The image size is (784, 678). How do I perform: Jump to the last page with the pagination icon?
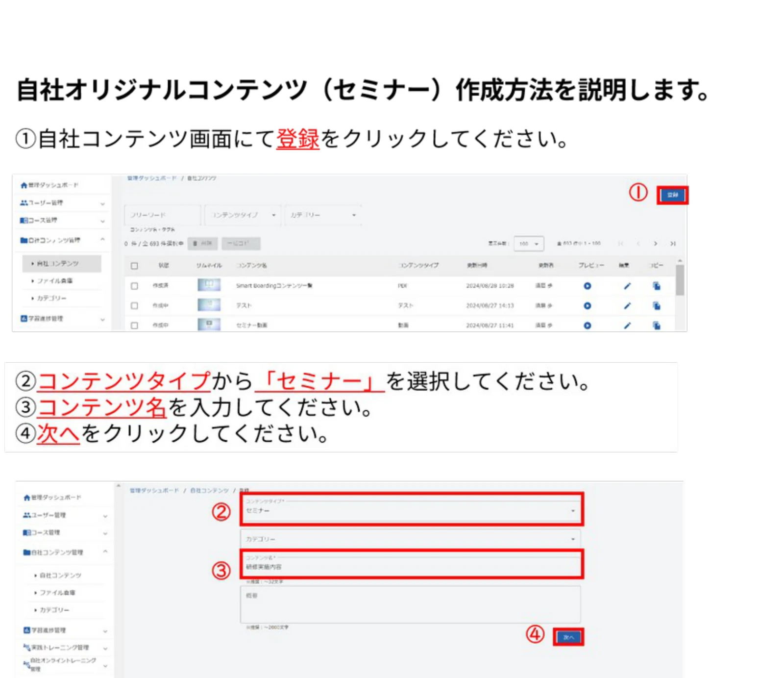[673, 244]
